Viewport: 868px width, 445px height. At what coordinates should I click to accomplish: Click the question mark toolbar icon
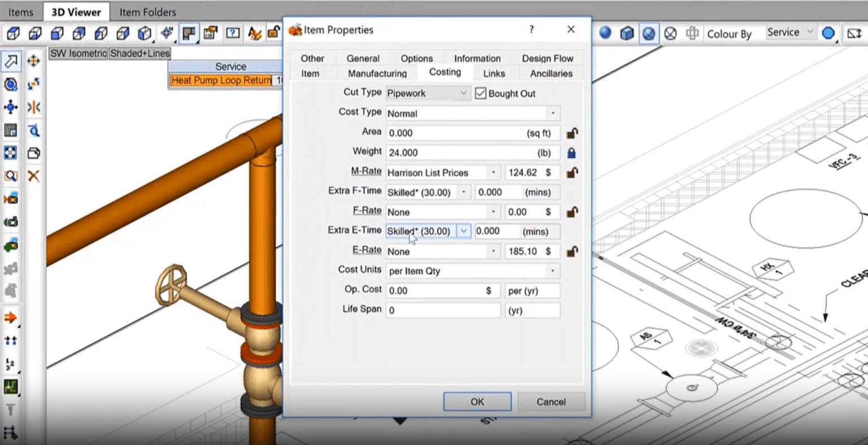(232, 33)
